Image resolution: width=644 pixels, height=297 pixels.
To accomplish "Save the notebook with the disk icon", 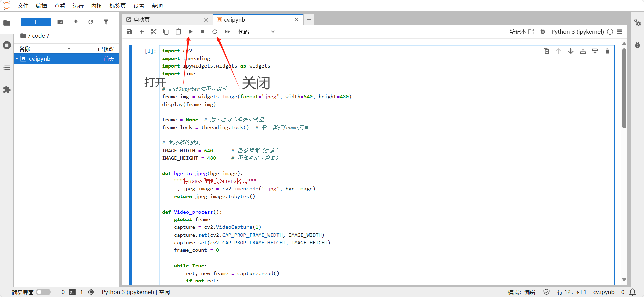I will [x=129, y=32].
